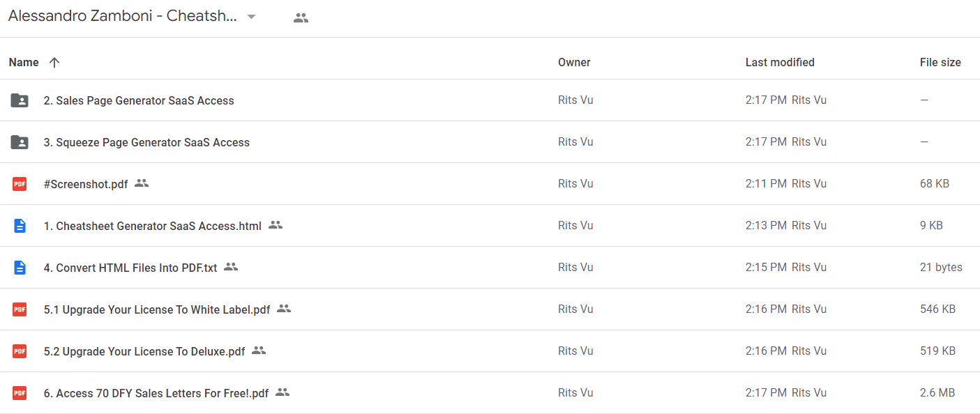Click PDF icon for Upgrade License To Deluxe
The image size is (980, 414).
pos(20,351)
